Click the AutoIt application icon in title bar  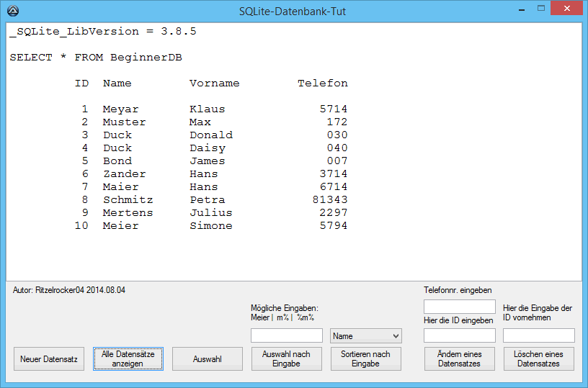click(x=12, y=11)
